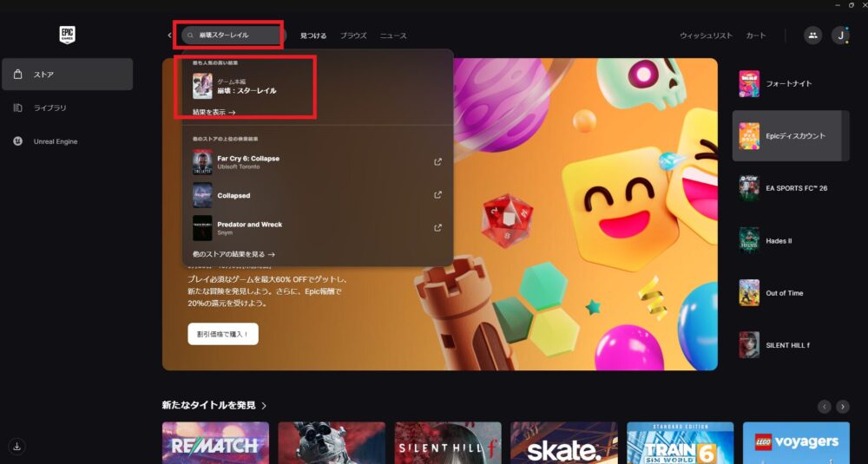The height and width of the screenshot is (464, 868).
Task: Click external link icon beside Collapsed
Action: (438, 195)
